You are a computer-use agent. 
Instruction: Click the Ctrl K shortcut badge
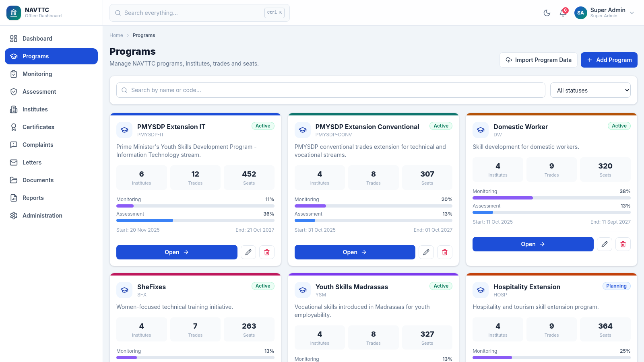(x=275, y=12)
